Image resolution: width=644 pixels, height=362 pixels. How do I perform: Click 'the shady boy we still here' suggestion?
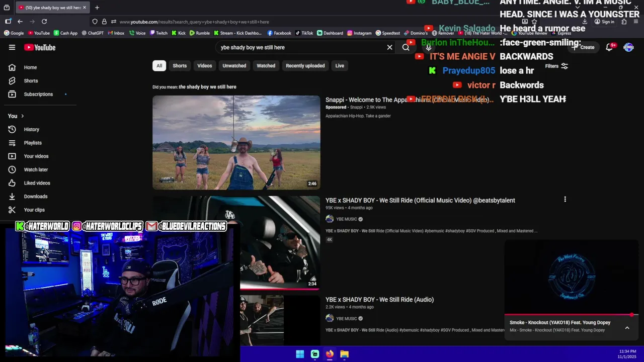207,87
